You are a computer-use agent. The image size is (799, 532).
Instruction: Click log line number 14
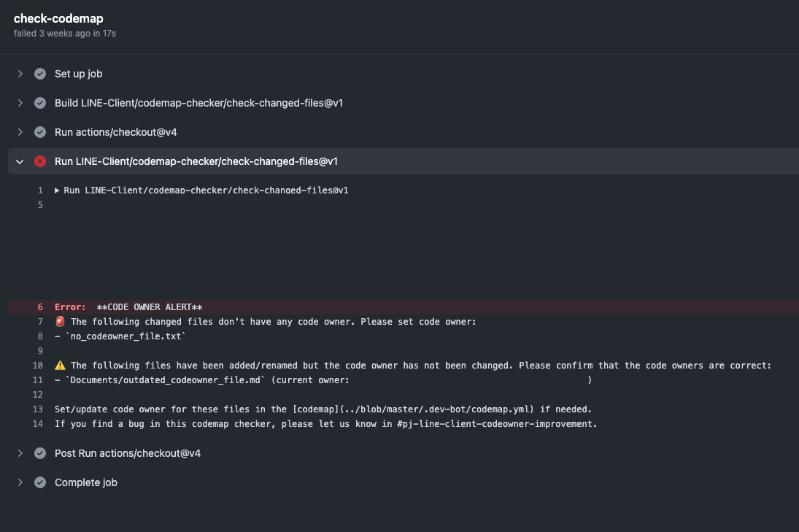38,424
